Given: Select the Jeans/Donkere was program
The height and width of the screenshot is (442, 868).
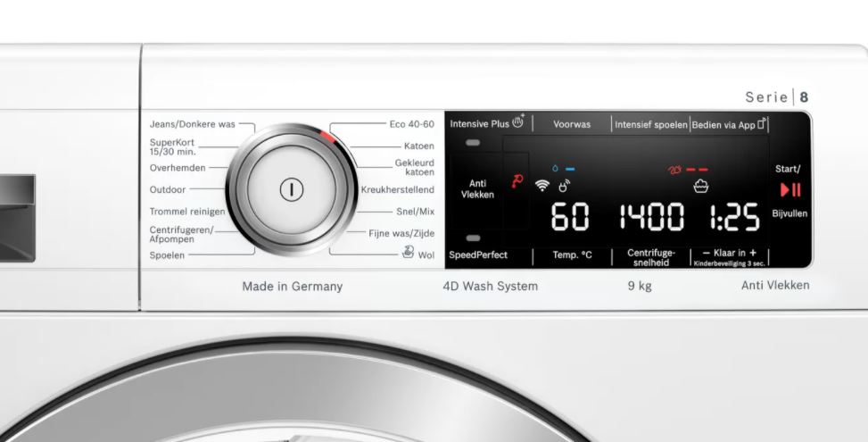Looking at the screenshot, I should [192, 124].
